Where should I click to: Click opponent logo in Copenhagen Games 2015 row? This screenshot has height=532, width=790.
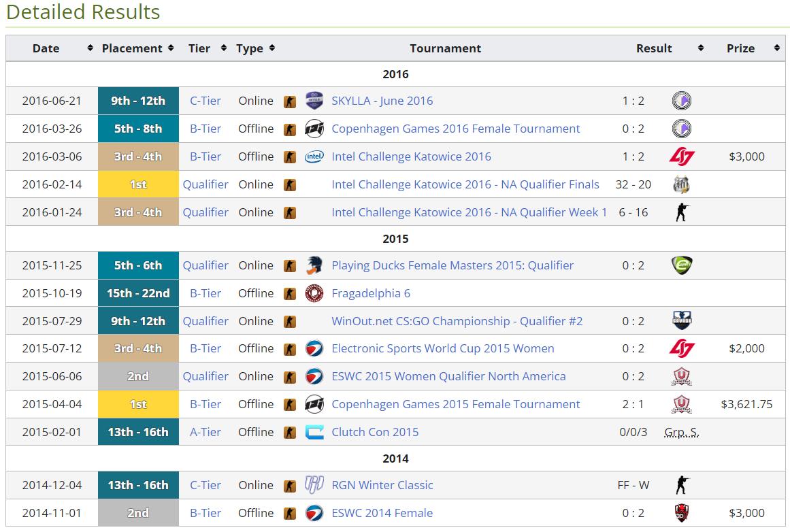point(682,404)
